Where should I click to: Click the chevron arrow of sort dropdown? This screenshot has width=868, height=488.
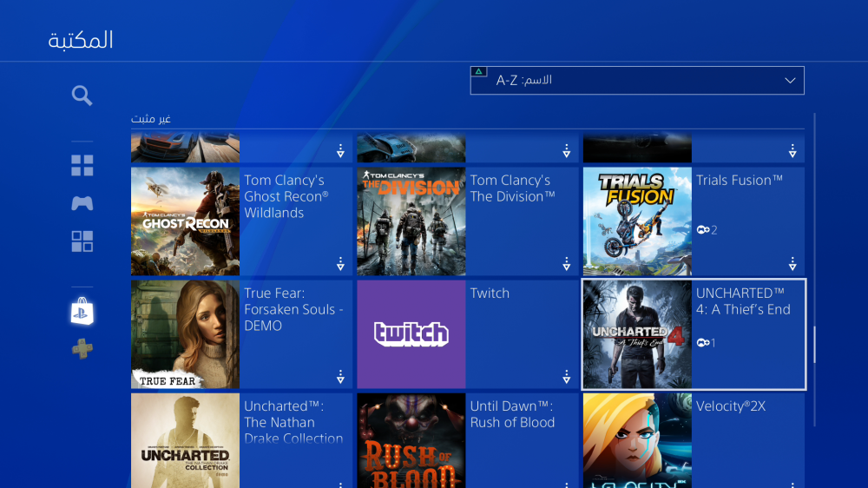click(x=790, y=81)
